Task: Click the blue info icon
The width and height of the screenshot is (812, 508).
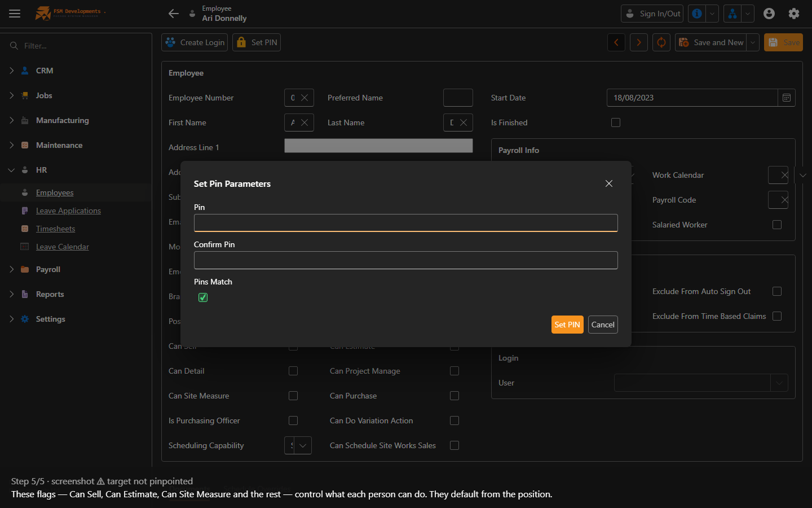Action: coord(697,14)
